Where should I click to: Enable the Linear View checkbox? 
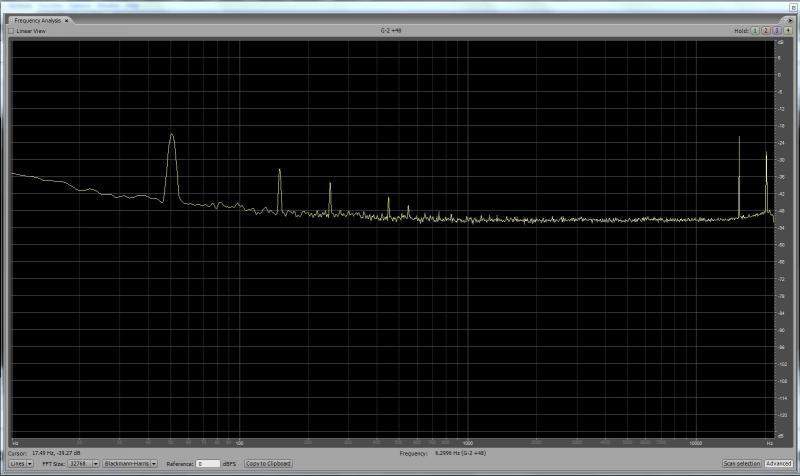tap(11, 31)
